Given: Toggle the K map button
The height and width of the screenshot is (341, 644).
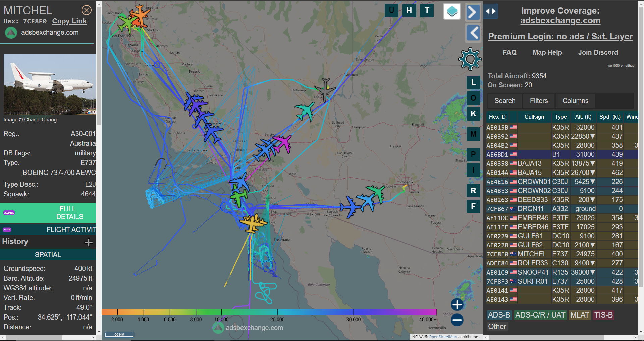Looking at the screenshot, I should pos(473,114).
